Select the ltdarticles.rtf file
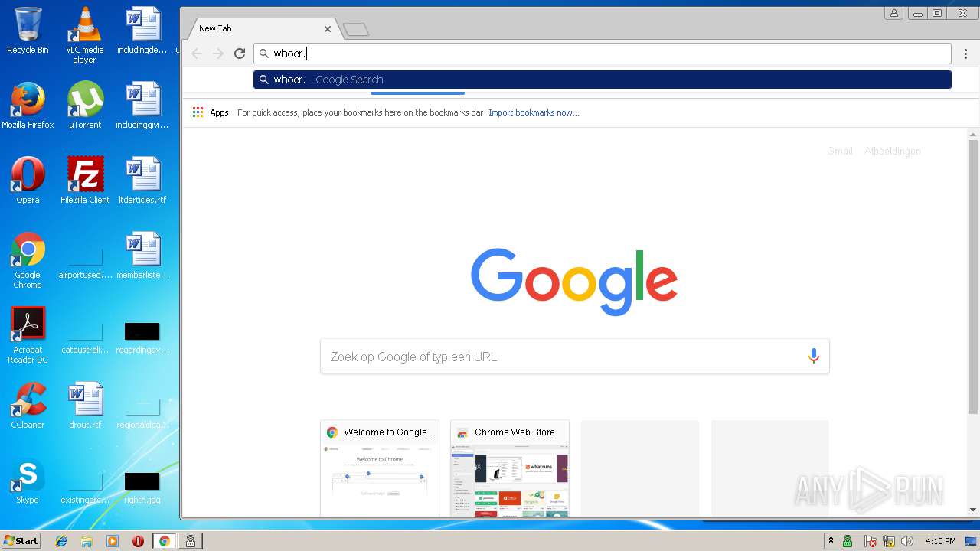 point(142,181)
